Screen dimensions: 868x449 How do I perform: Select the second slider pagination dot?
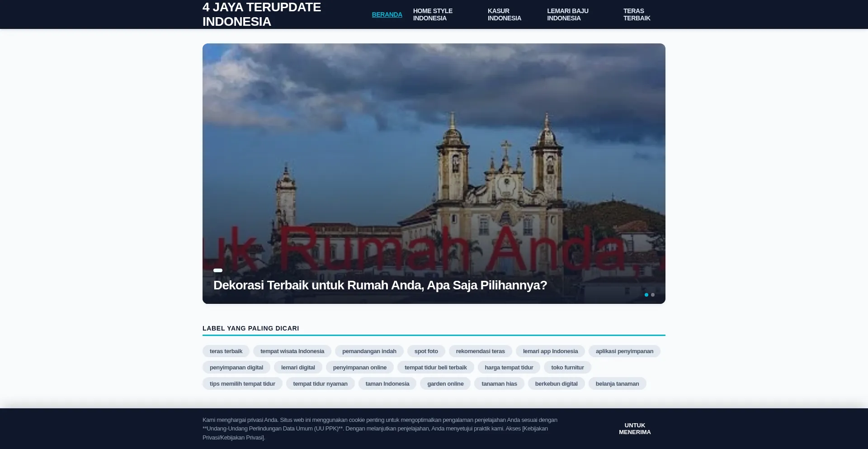[x=653, y=295]
